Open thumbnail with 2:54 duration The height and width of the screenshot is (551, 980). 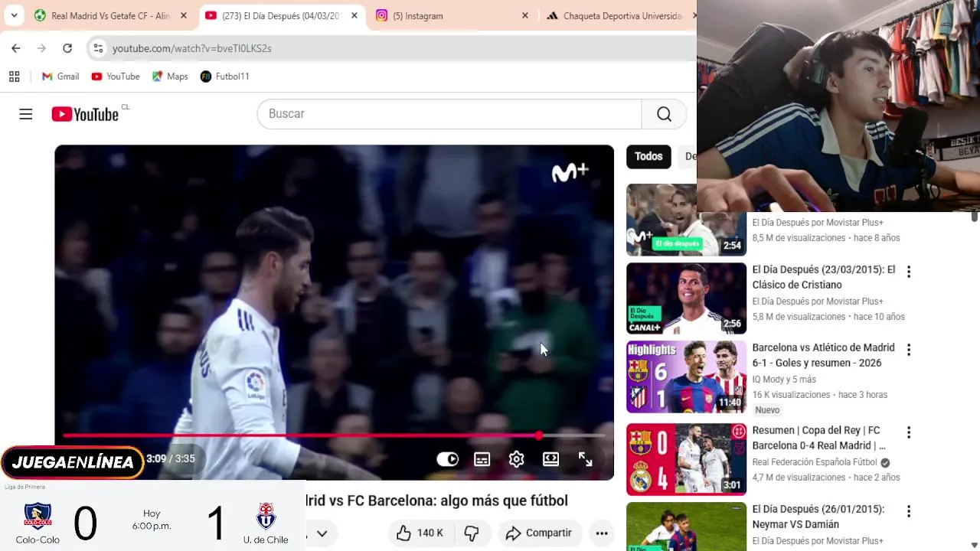click(x=686, y=220)
